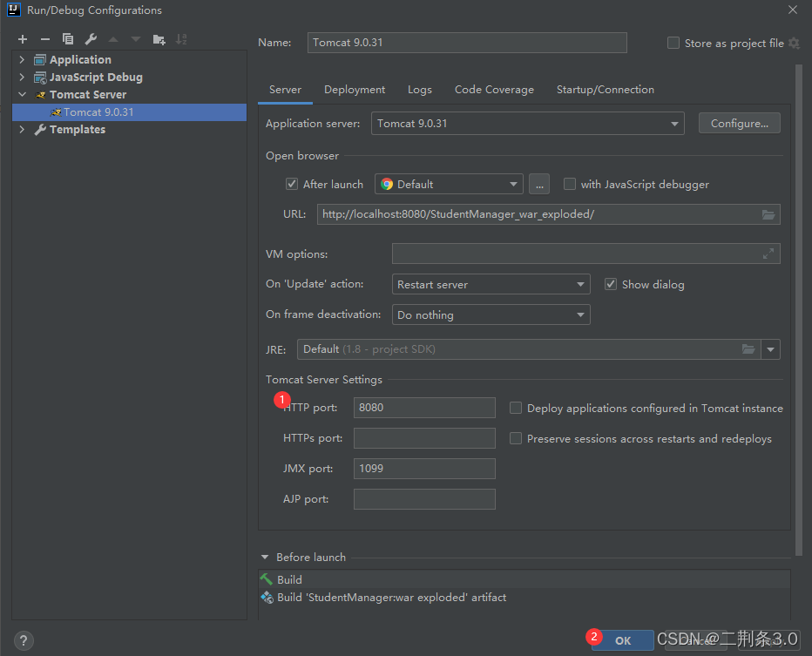Click the AJP port field

point(424,499)
